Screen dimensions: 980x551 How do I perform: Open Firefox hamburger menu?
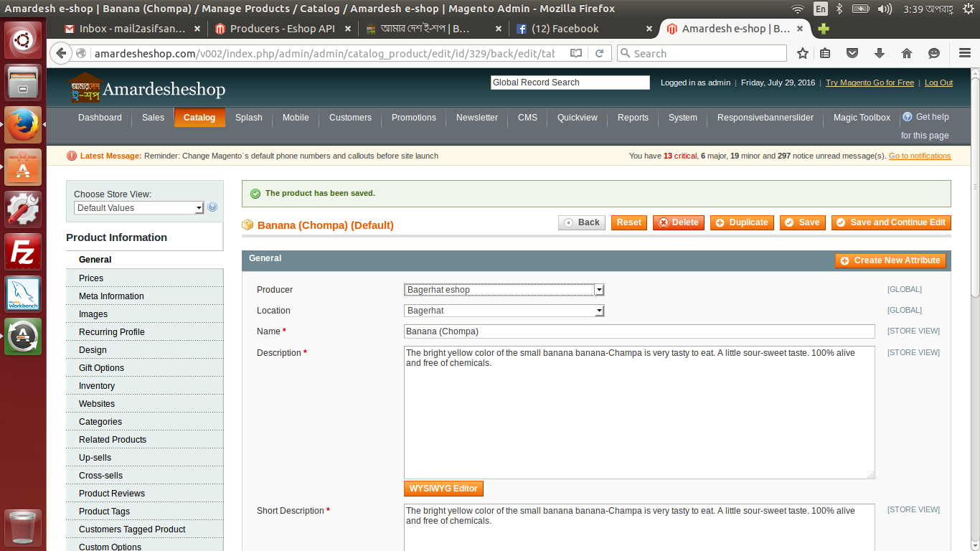tap(965, 53)
